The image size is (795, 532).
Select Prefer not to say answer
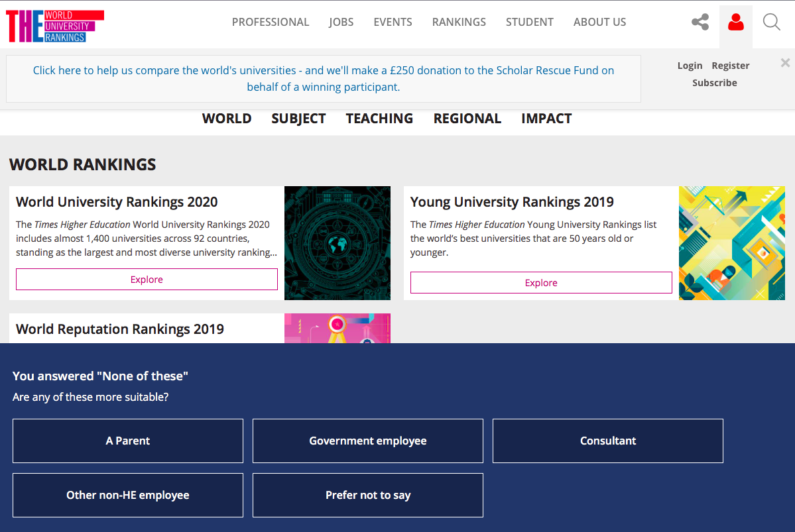367,495
